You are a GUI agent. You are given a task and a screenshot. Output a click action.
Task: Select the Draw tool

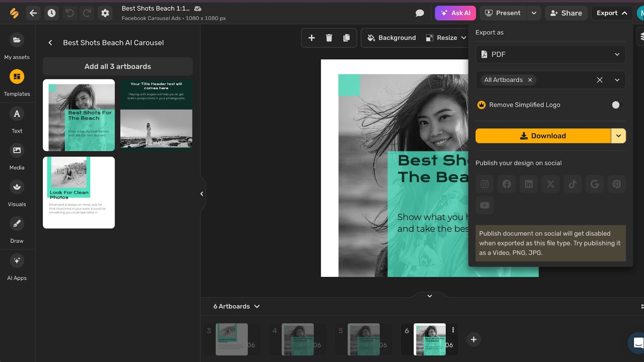click(17, 229)
